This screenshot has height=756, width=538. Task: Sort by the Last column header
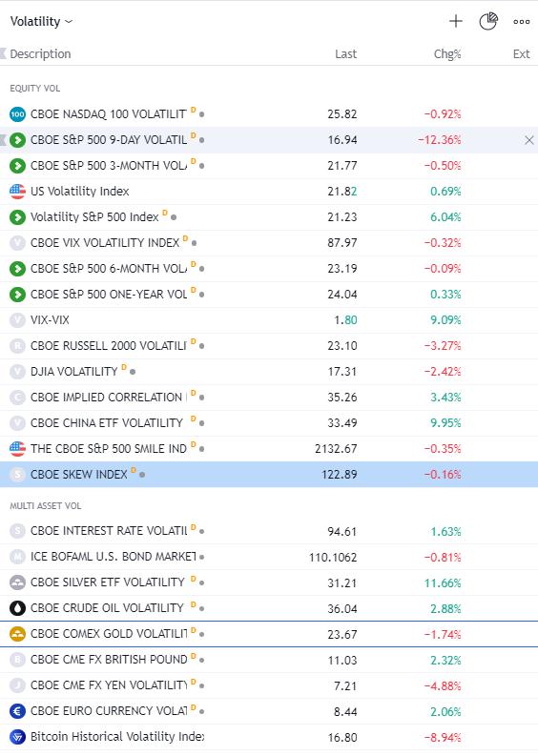[346, 54]
